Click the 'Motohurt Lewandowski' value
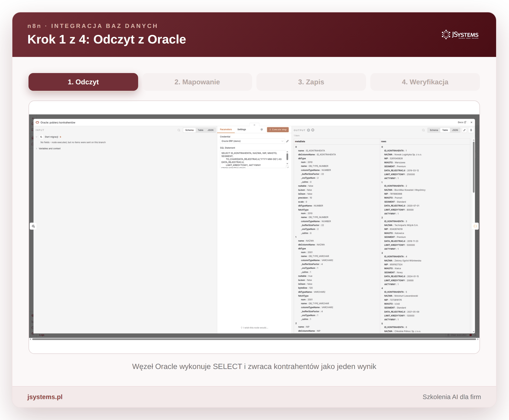This screenshot has height=420, width=509. pos(406,296)
